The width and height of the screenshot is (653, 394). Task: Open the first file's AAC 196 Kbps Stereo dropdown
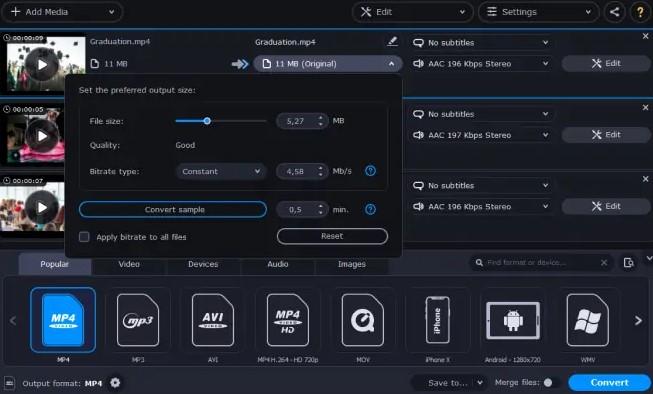[481, 64]
